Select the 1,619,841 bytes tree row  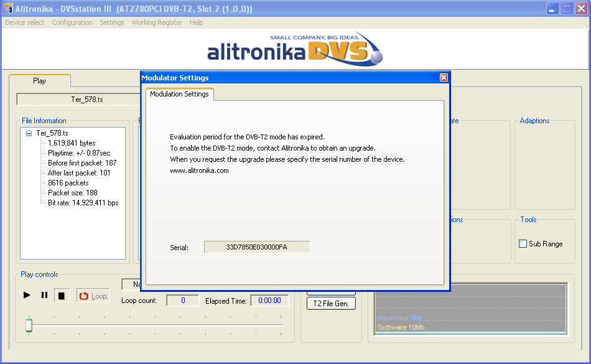pyautogui.click(x=72, y=143)
